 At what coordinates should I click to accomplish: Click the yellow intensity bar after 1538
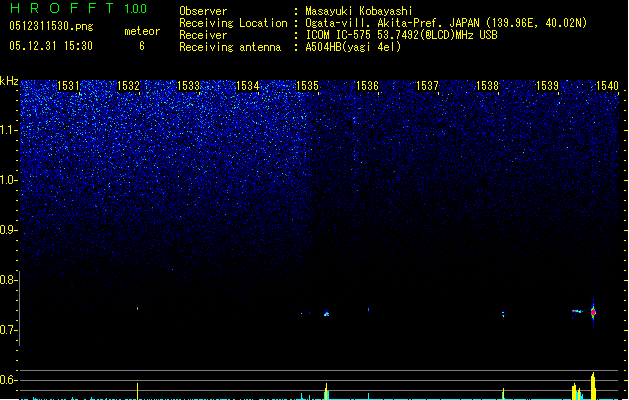point(503,394)
